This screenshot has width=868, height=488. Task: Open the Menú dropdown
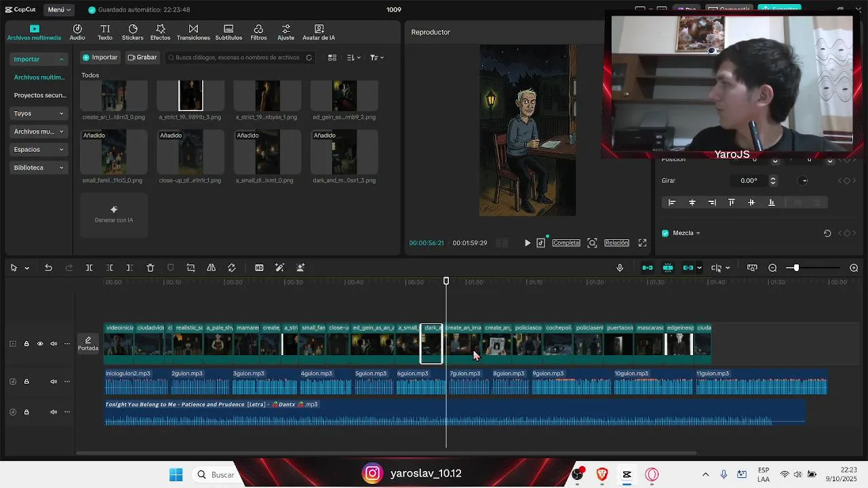60,10
